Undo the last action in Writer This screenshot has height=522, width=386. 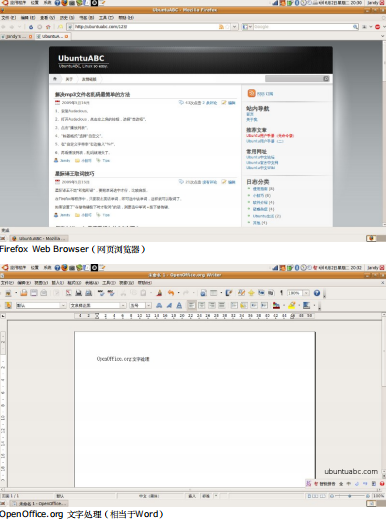(171, 293)
